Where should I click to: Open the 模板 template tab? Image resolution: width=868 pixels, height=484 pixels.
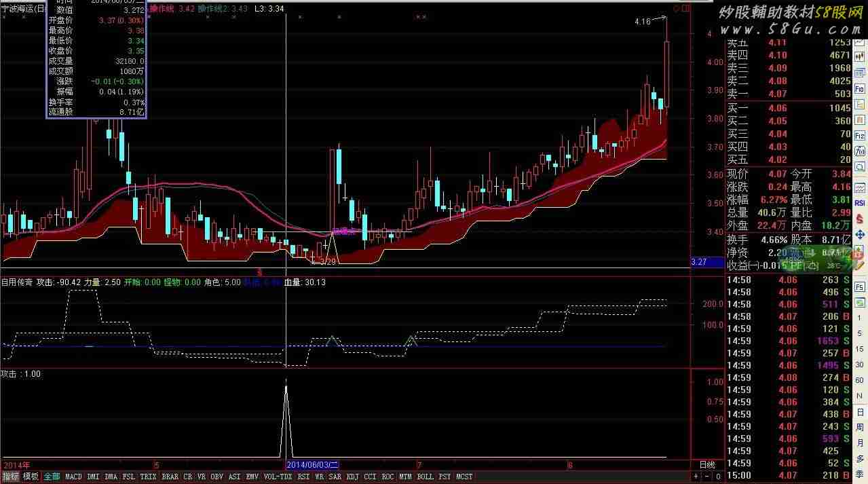point(31,477)
